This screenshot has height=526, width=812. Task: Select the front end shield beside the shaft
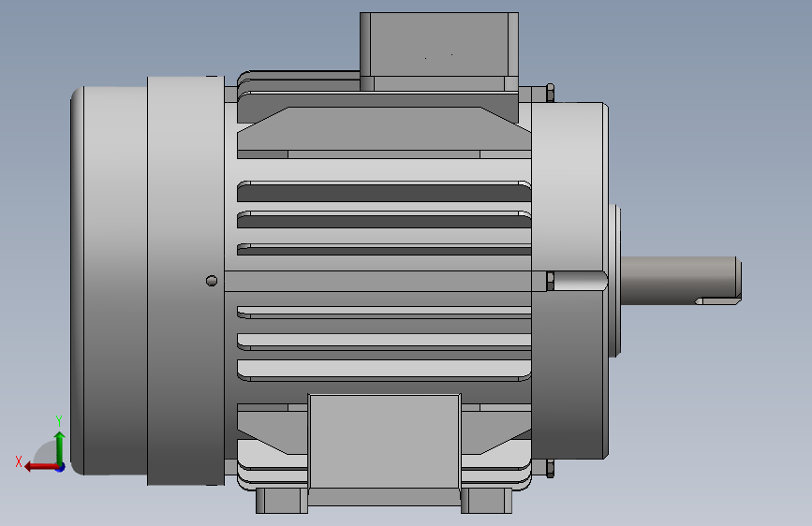click(569, 280)
